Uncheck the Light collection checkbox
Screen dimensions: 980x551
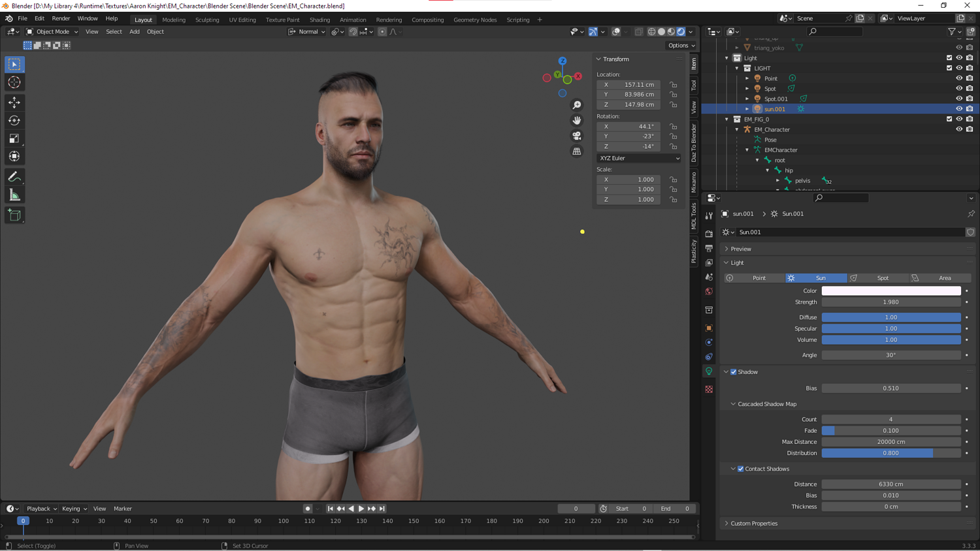click(949, 58)
